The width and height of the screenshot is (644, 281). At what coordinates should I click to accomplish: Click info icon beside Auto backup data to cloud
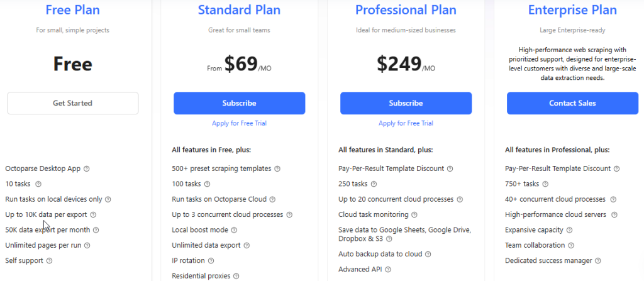point(428,254)
